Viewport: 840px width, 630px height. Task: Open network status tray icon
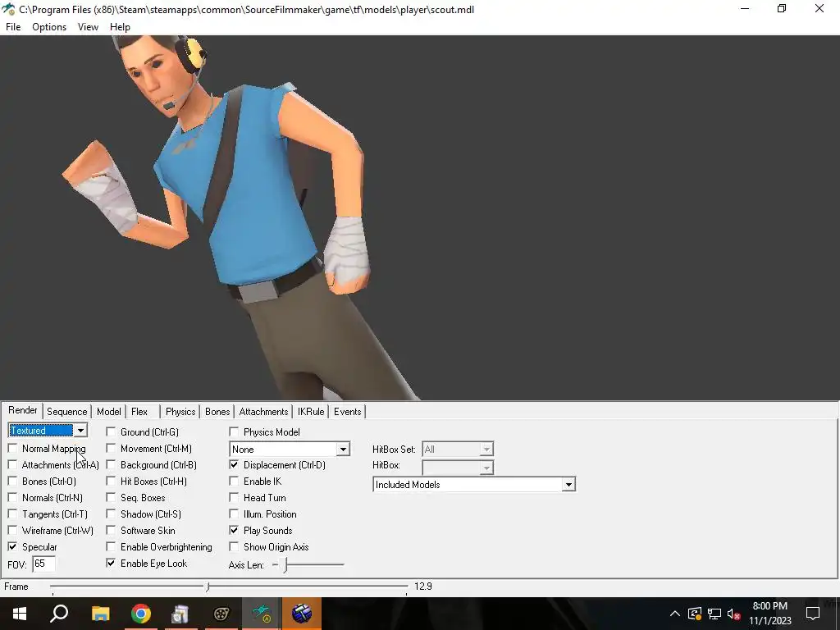714,614
